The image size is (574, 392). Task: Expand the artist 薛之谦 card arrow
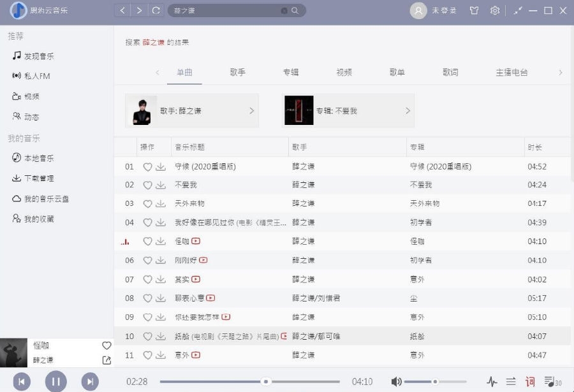[x=251, y=110]
